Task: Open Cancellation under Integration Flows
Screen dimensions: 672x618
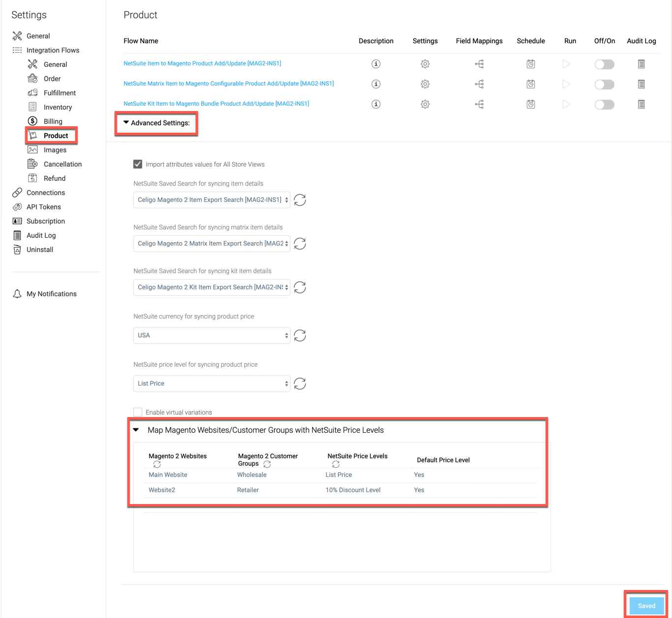Action: pyautogui.click(x=55, y=164)
